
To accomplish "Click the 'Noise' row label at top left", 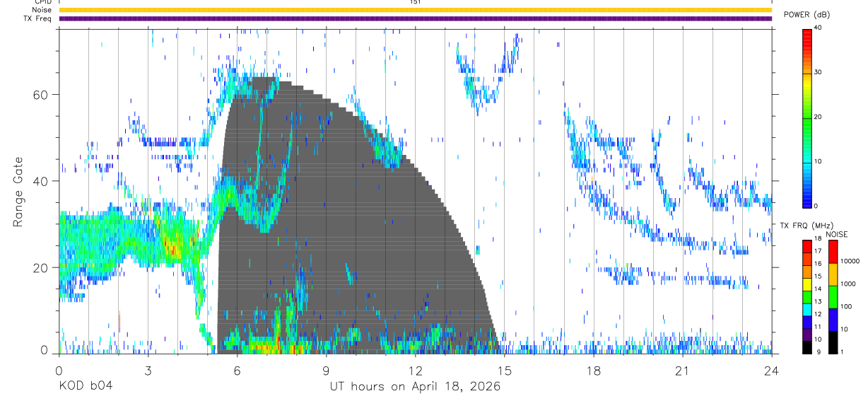I will 42,10.
